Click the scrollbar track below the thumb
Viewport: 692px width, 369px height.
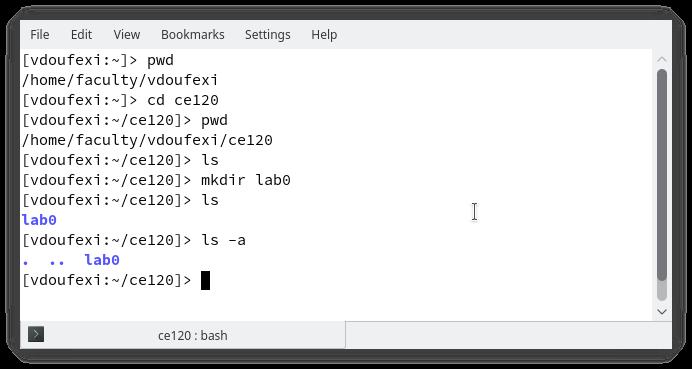tap(662, 291)
